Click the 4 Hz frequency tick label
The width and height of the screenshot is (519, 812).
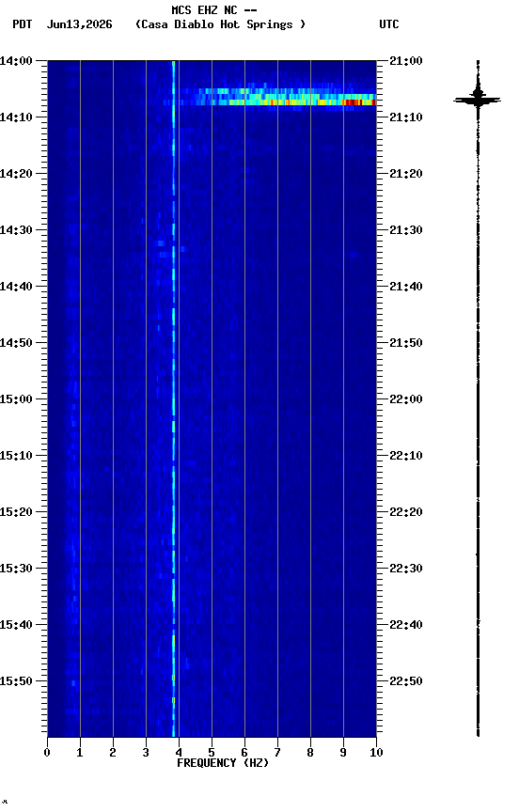[179, 753]
